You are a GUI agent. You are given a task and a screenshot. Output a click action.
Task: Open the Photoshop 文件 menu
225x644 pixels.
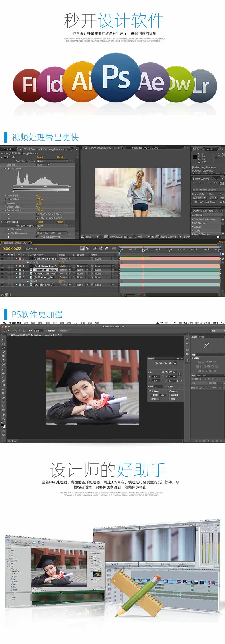[x=26, y=323]
